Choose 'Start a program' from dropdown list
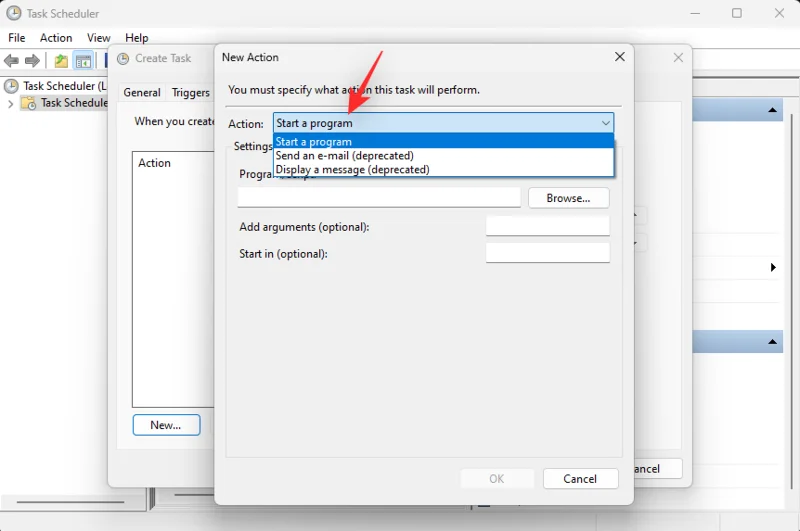The image size is (800, 531). [x=443, y=141]
